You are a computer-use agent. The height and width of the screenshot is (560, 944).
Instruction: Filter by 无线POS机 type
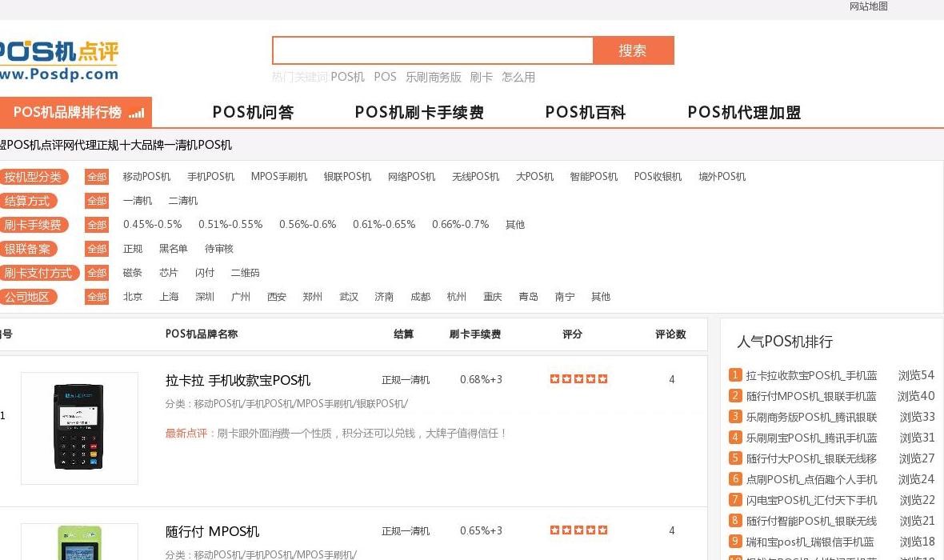coord(476,177)
